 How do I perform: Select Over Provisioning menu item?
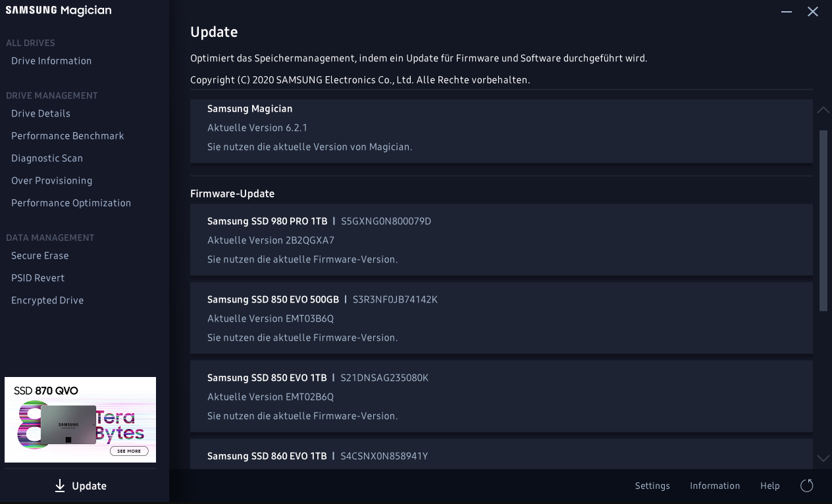click(x=51, y=180)
